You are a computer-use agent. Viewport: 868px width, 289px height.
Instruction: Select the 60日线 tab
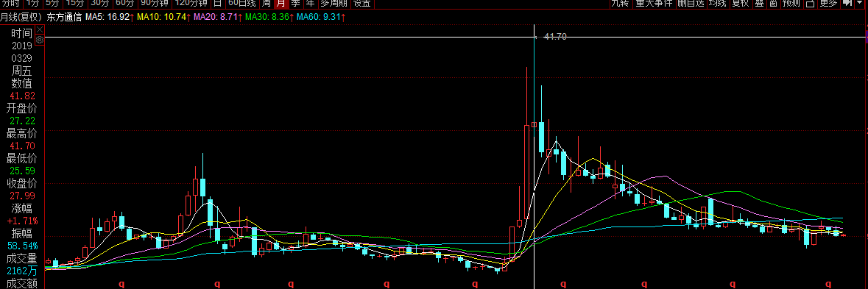(x=242, y=4)
